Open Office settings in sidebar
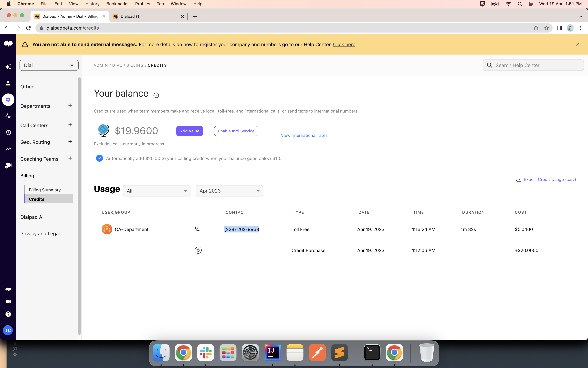The height and width of the screenshot is (368, 588). point(27,87)
